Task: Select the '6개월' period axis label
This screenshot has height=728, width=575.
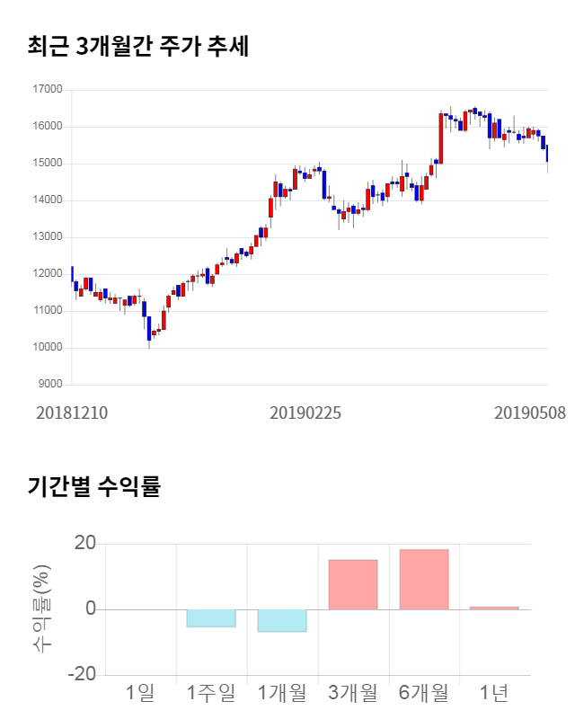Action: [424, 693]
